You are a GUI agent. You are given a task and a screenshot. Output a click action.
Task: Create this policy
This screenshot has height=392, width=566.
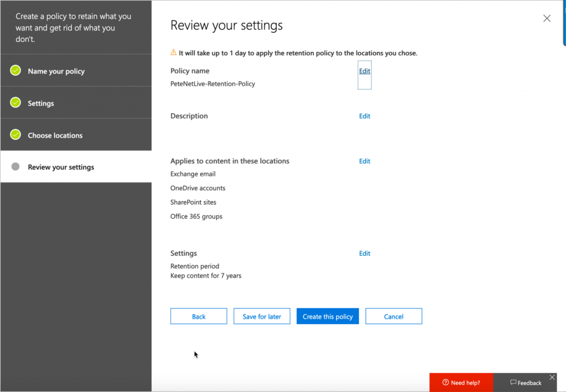tap(327, 316)
